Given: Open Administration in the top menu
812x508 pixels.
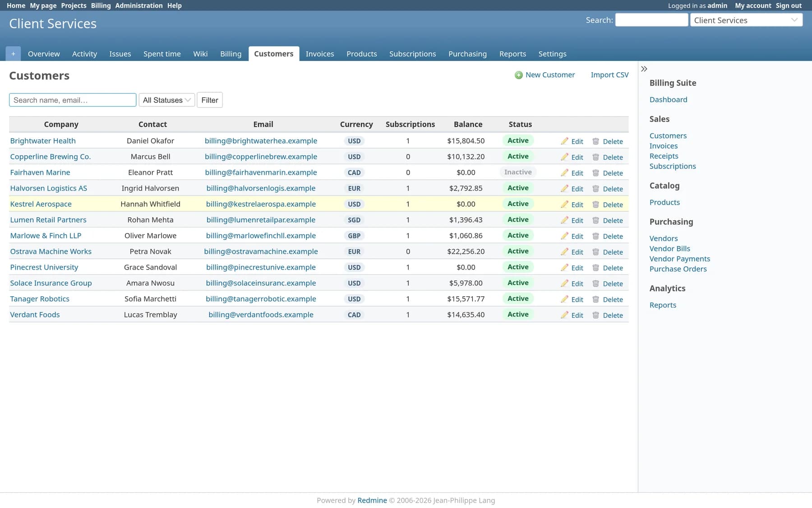Looking at the screenshot, I should 139,5.
